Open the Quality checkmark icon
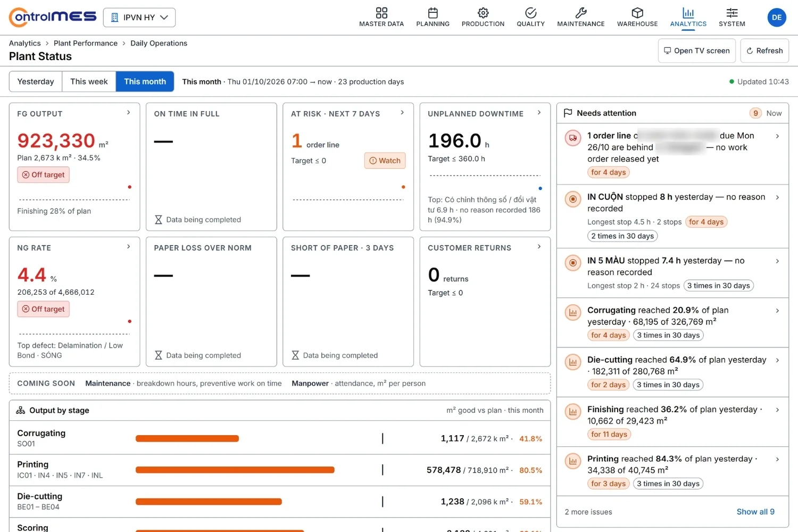The width and height of the screenshot is (798, 532). (x=531, y=13)
